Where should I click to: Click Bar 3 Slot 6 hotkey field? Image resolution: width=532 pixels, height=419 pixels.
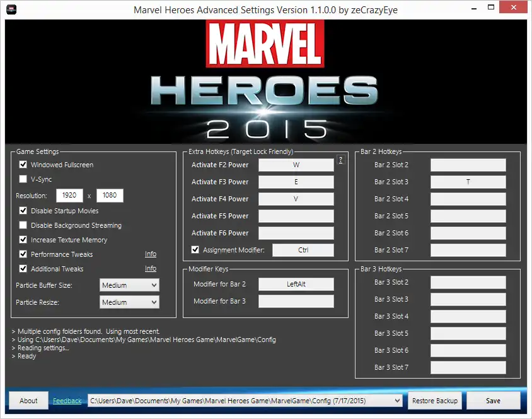(x=468, y=350)
